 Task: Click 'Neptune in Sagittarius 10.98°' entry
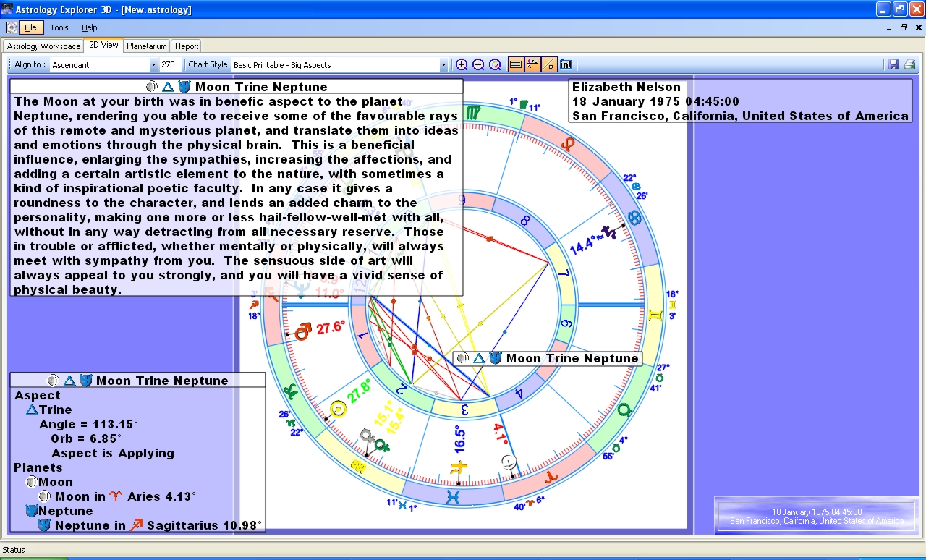[150, 525]
